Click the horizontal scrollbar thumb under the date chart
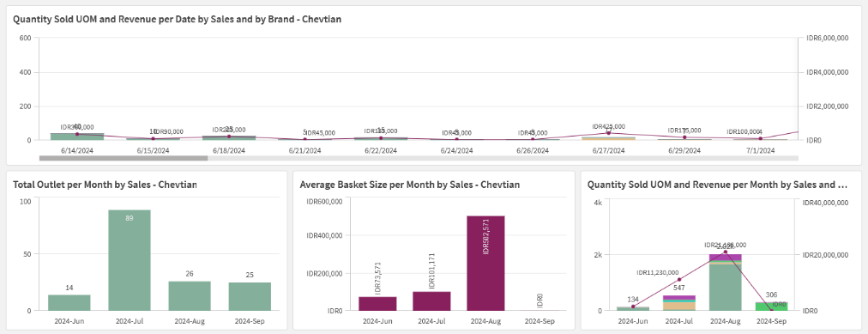This screenshot has height=334, width=868. 124,158
